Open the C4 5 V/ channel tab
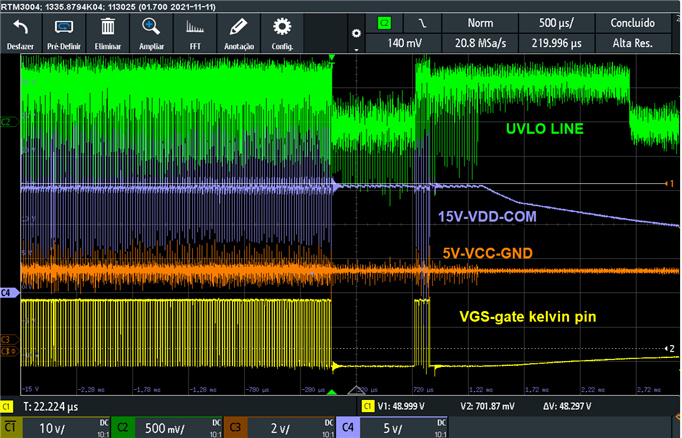 [391, 428]
